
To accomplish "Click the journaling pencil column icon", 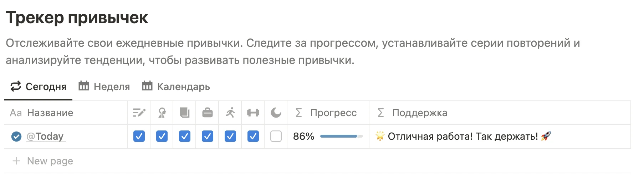I will click(x=139, y=113).
